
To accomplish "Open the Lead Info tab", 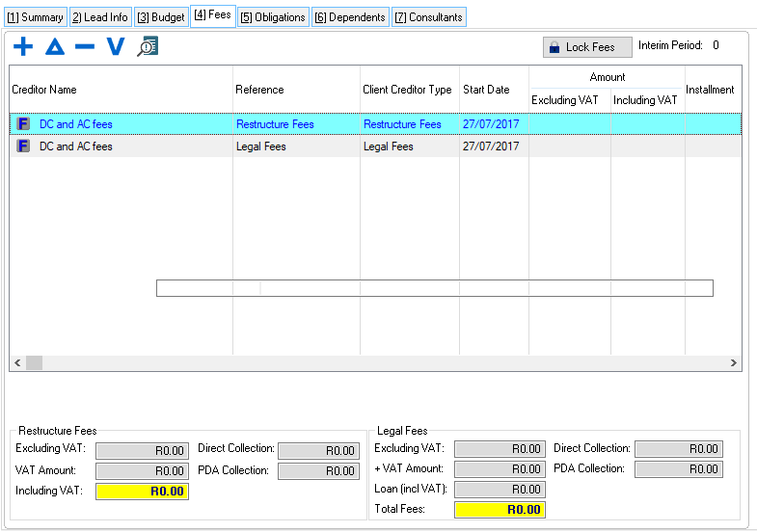I will [100, 17].
